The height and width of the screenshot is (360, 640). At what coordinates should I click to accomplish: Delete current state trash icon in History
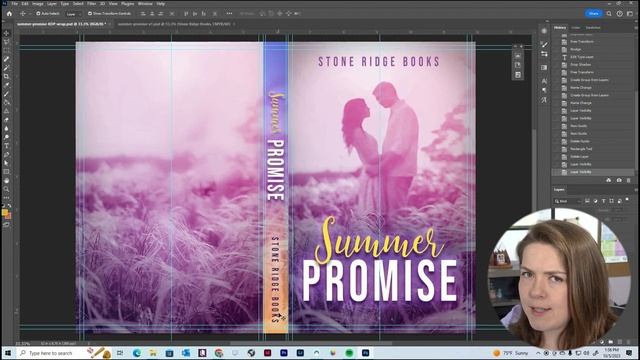(629, 180)
